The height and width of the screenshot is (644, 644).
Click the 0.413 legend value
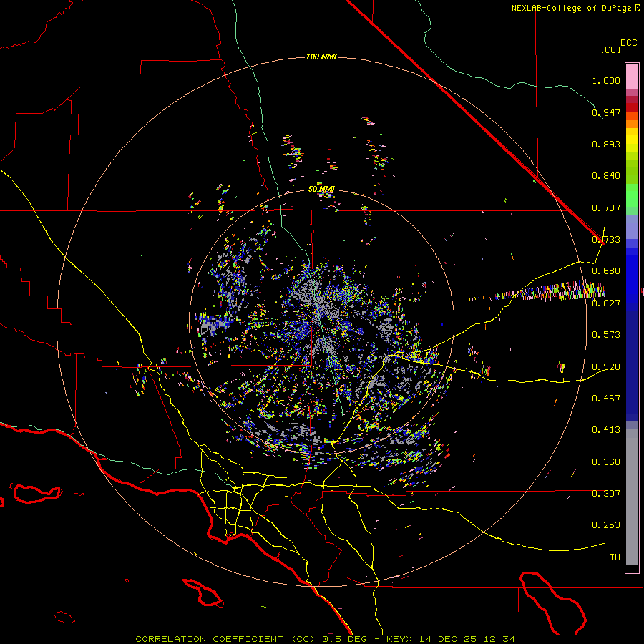[x=606, y=429]
